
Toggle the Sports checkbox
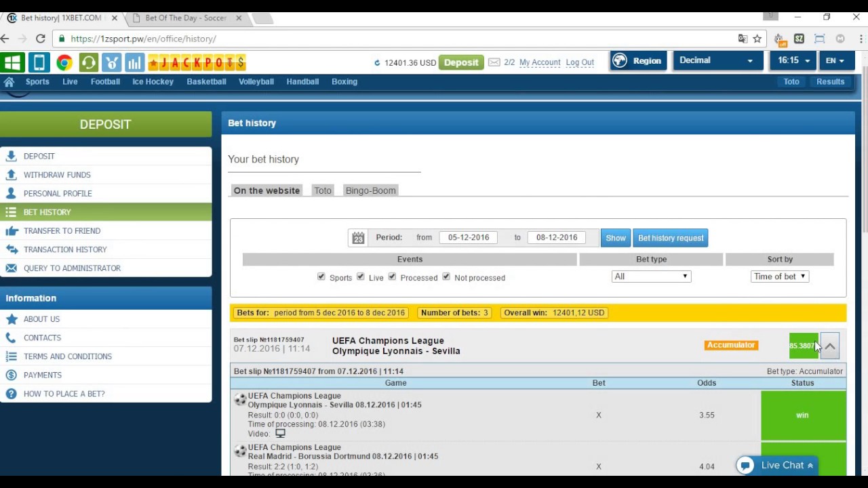321,277
